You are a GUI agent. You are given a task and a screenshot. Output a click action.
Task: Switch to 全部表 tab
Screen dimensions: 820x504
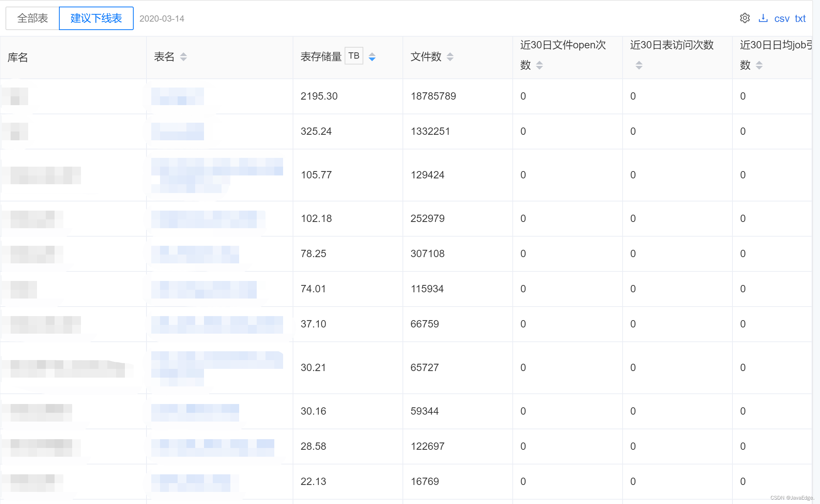[x=33, y=18]
